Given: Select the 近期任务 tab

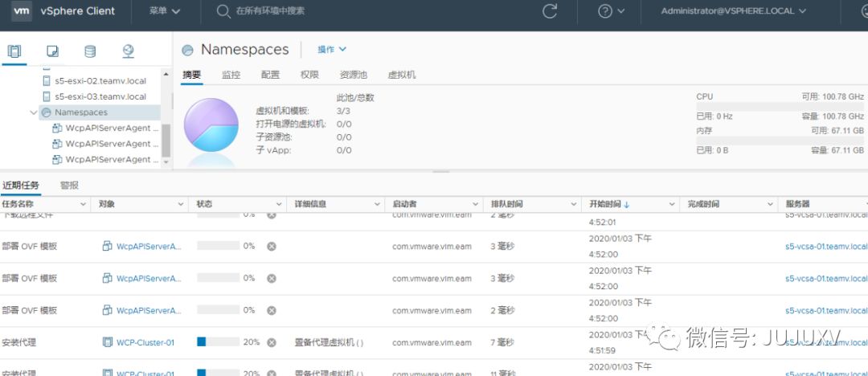Looking at the screenshot, I should 20,186.
